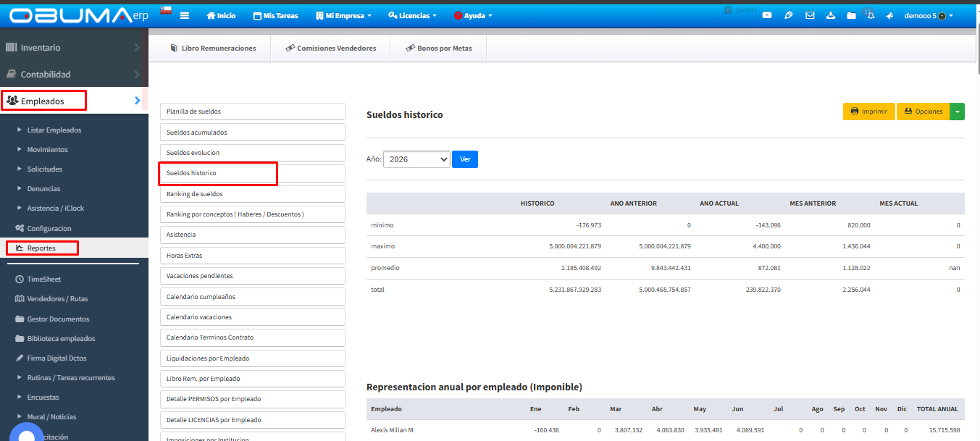Switch to Bonos por Metas tab
The width and height of the screenshot is (980, 441).
click(439, 49)
